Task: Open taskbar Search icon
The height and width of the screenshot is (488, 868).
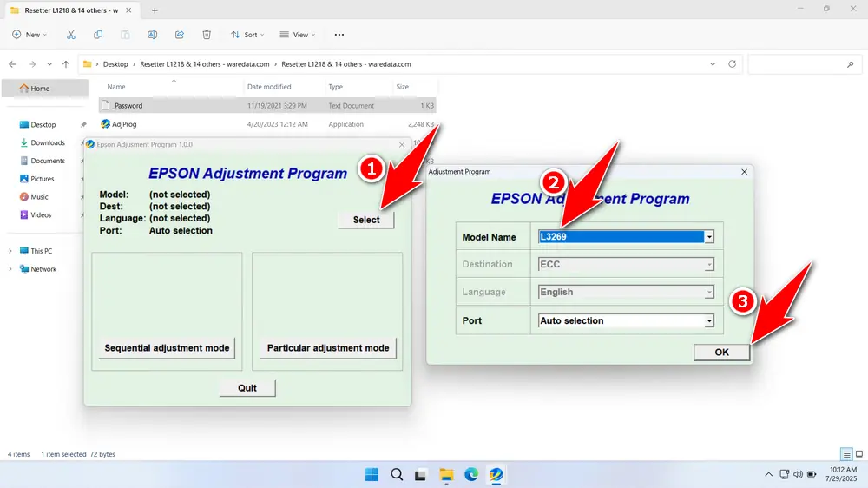Action: [x=397, y=475]
